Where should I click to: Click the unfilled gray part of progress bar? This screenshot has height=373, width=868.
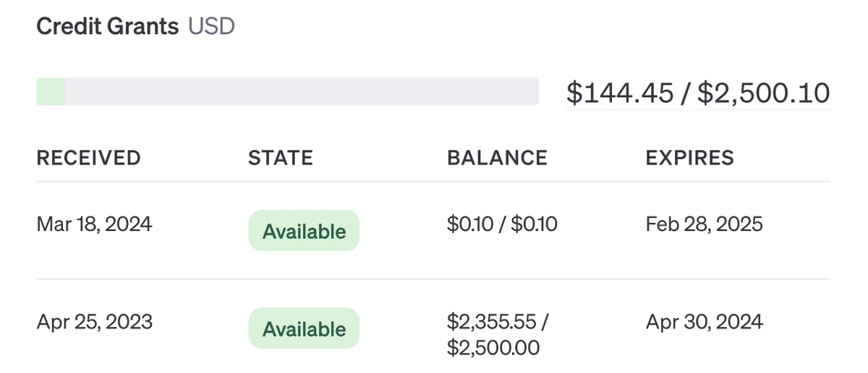pos(302,92)
